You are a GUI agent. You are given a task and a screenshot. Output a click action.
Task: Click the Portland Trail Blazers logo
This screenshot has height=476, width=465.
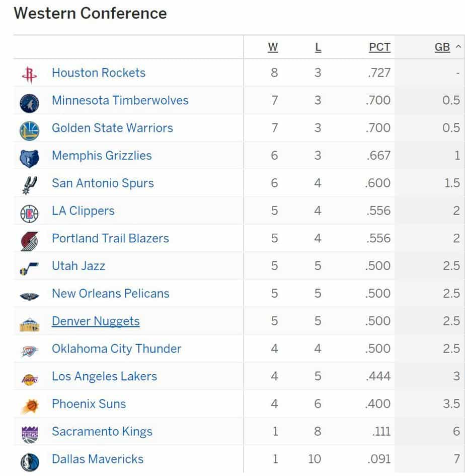click(x=29, y=241)
